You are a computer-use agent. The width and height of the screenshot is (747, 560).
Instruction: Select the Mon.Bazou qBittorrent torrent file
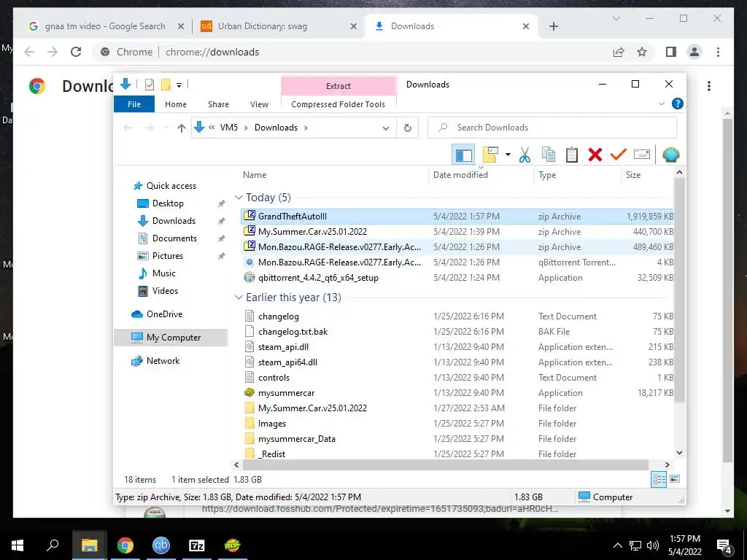pyautogui.click(x=457, y=262)
